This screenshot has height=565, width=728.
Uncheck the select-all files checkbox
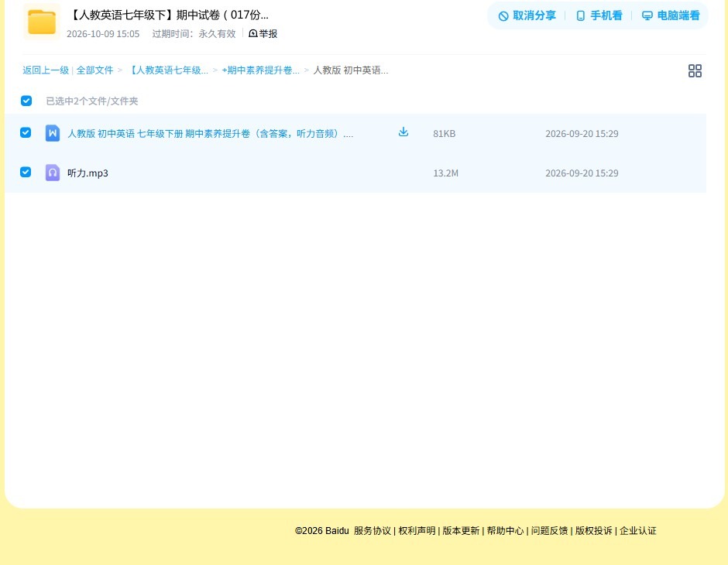click(26, 101)
